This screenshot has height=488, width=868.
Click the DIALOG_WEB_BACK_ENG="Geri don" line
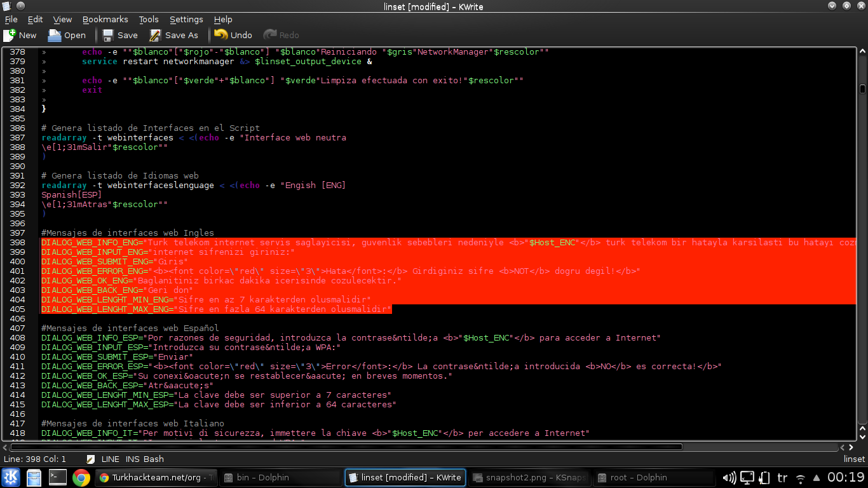[x=117, y=290]
